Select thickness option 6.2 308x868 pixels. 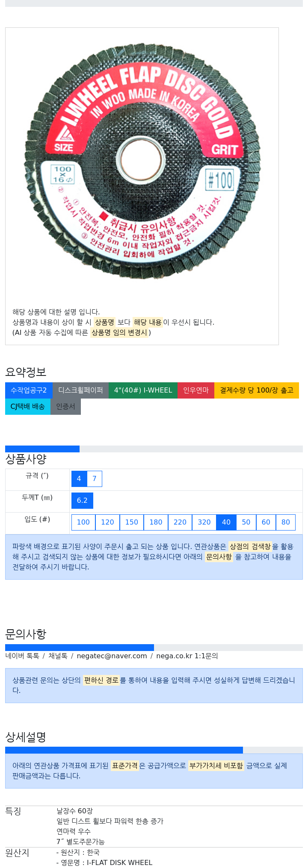[82, 501]
